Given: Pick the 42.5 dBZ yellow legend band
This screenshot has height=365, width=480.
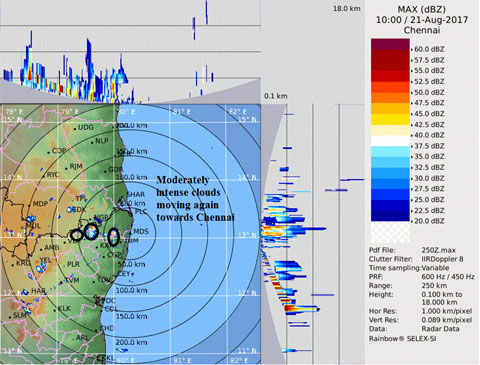Looking at the screenshot, I should click(x=390, y=119).
